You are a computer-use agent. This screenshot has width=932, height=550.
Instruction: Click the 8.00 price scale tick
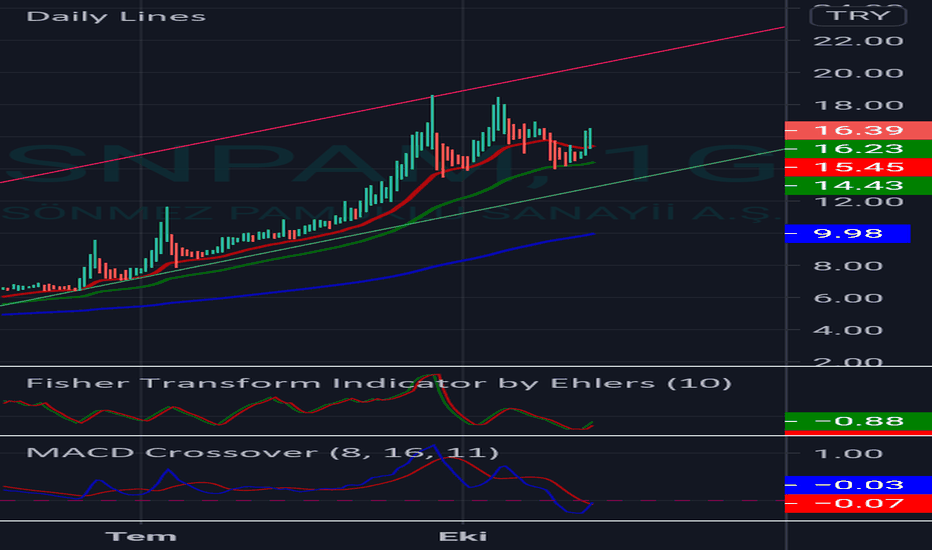848,266
